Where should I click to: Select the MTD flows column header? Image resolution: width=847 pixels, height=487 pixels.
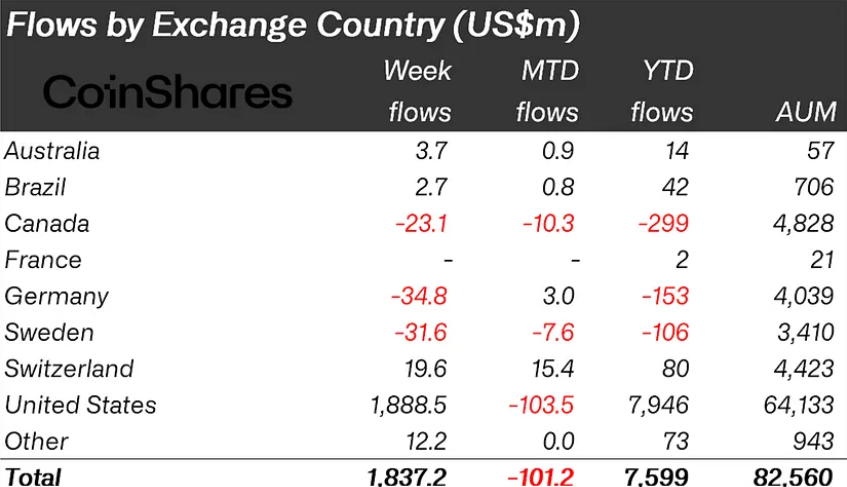click(547, 92)
